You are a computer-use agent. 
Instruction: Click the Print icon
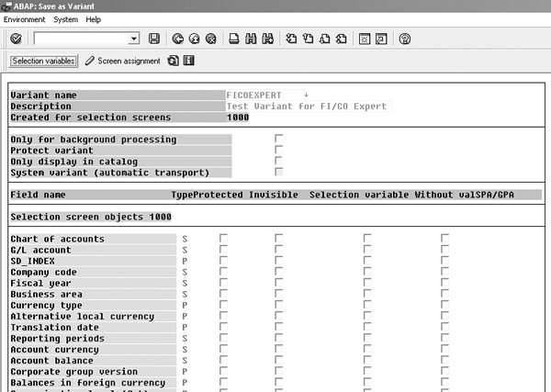coord(235,39)
